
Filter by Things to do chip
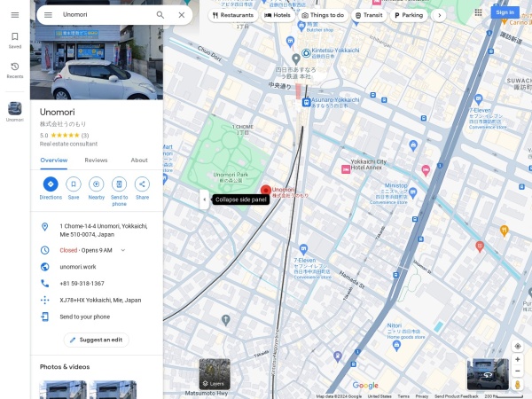[323, 15]
